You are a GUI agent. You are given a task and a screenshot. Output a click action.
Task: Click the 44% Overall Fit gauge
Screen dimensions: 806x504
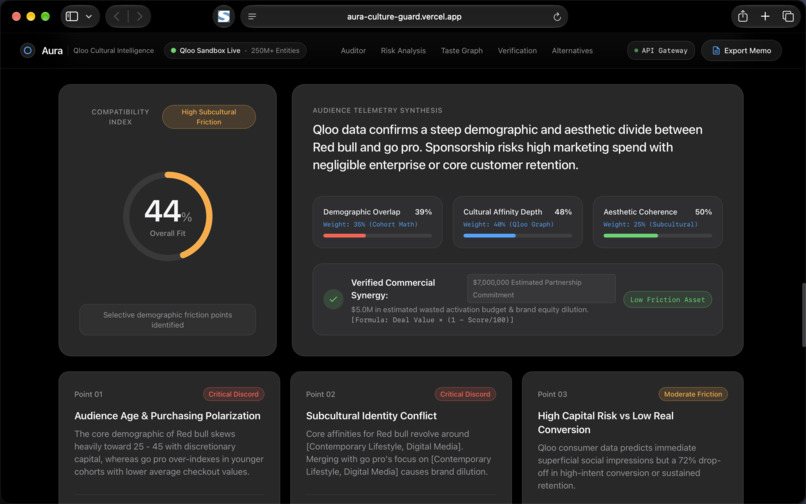tap(168, 215)
